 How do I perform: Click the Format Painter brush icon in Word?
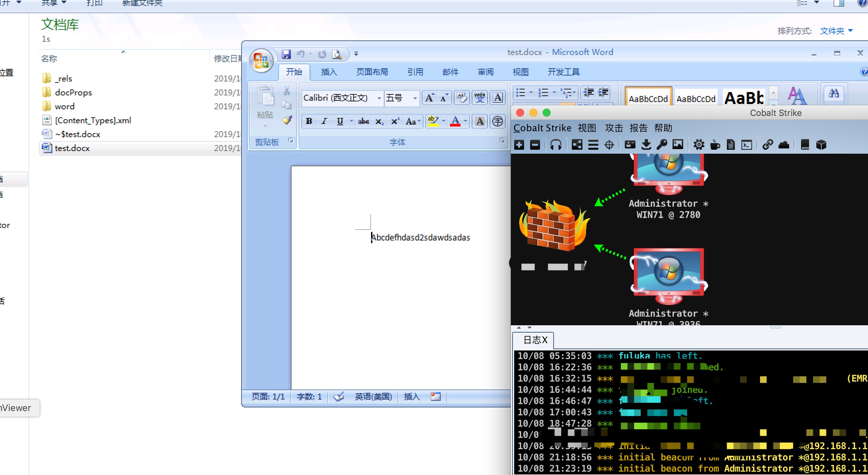tap(287, 120)
